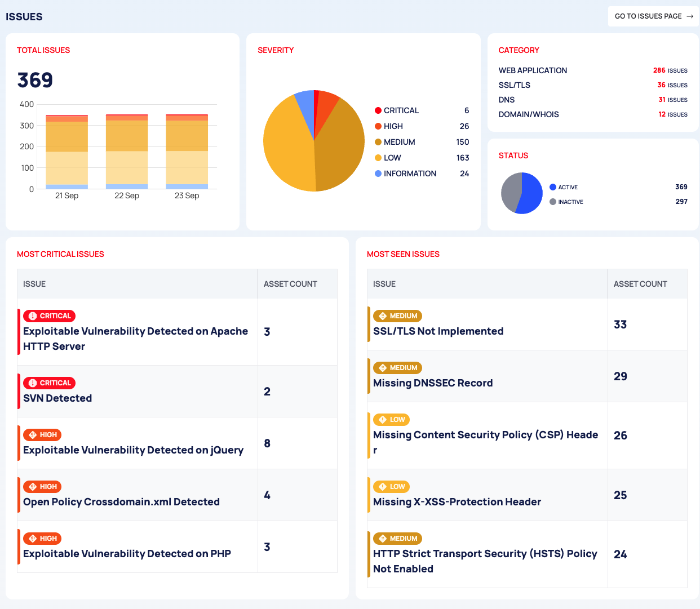Click the high severity icon on PHP row
Viewport: 700px width, 609px height.
[33, 539]
